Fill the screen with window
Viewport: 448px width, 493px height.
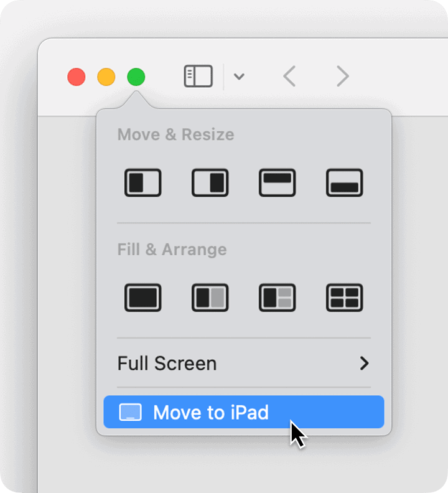point(143,298)
